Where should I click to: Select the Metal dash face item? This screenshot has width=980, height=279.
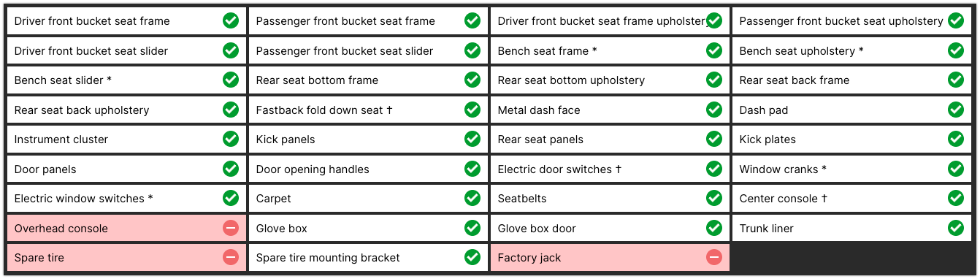(x=610, y=110)
